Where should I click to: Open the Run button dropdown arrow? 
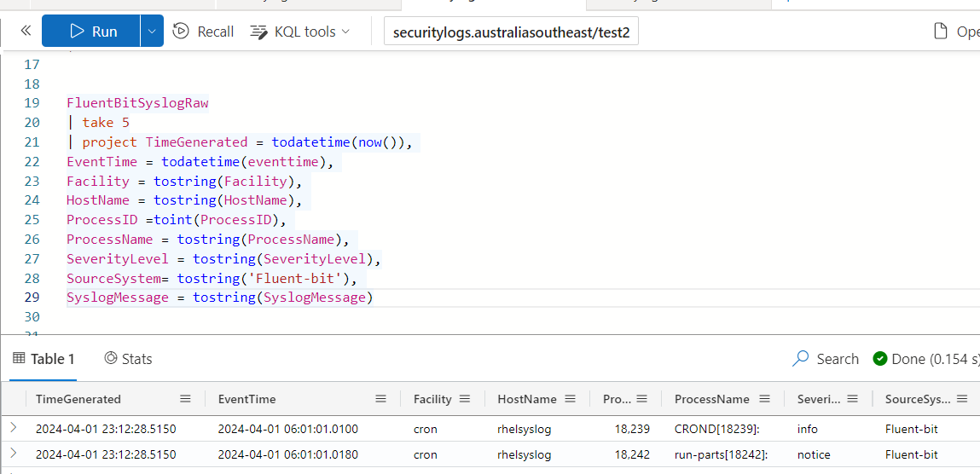pos(152,32)
